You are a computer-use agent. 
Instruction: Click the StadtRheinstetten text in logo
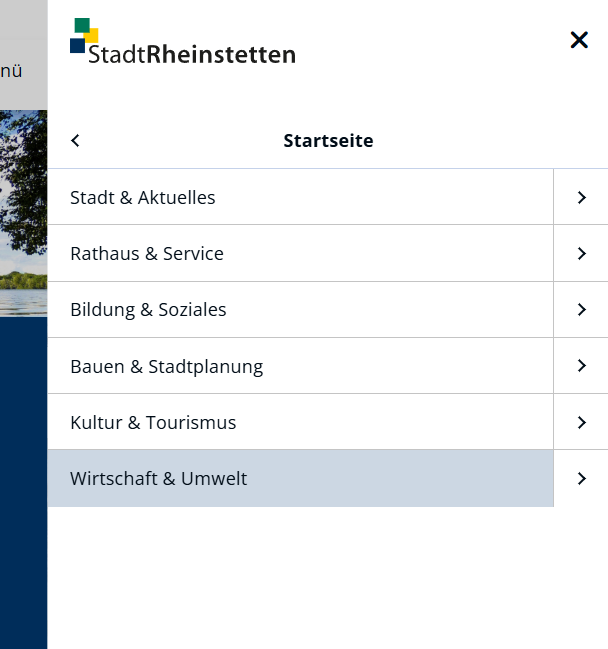pyautogui.click(x=192, y=54)
